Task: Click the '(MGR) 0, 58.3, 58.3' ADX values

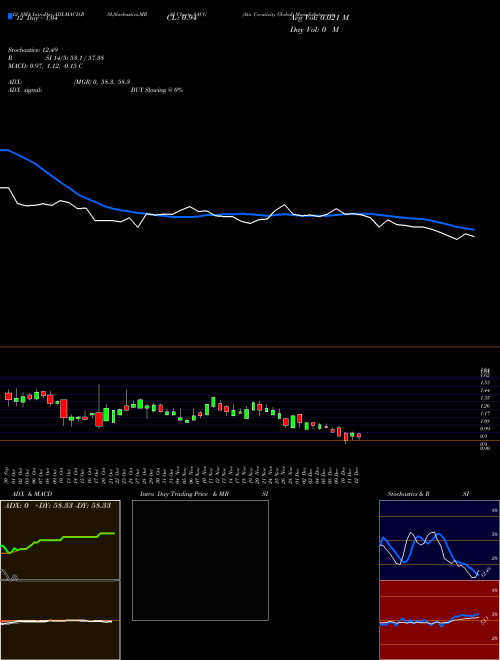Action: click(x=101, y=83)
